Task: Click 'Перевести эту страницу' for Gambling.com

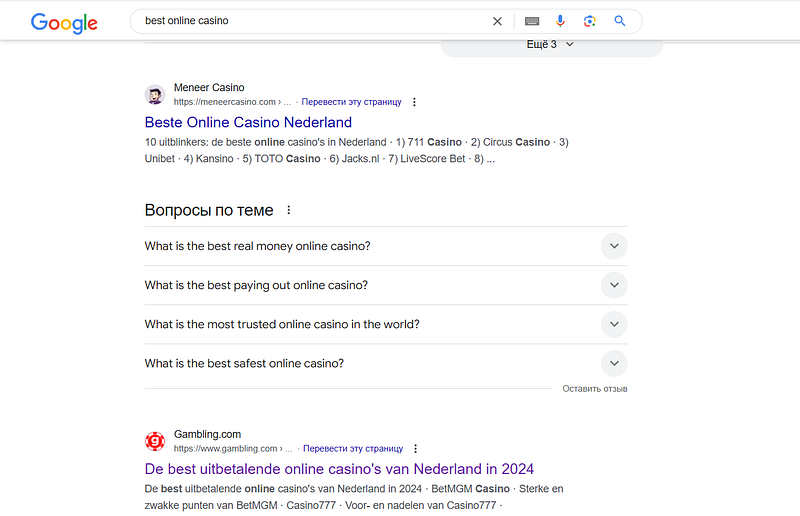Action: pyautogui.click(x=353, y=449)
